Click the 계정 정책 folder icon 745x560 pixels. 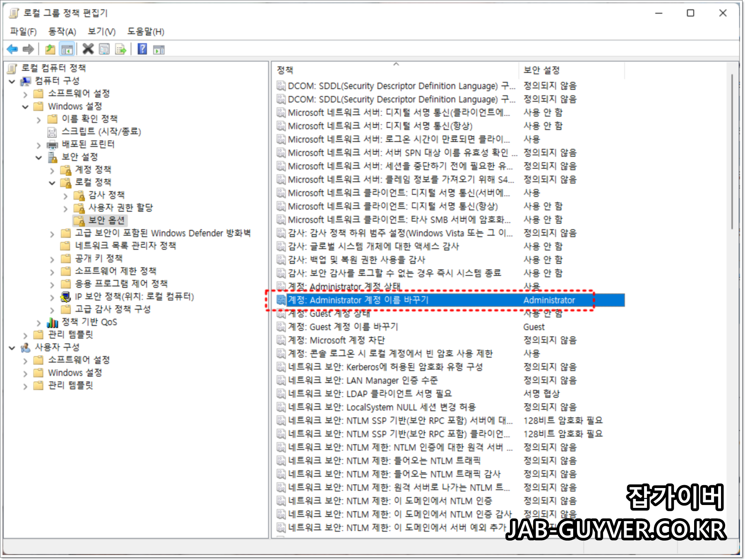click(65, 170)
